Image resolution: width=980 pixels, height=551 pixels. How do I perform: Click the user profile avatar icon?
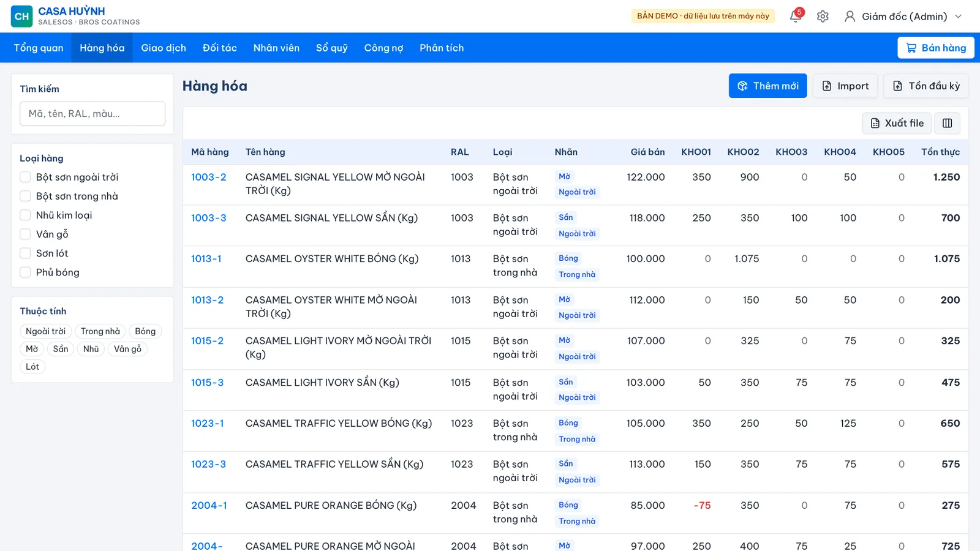[850, 17]
